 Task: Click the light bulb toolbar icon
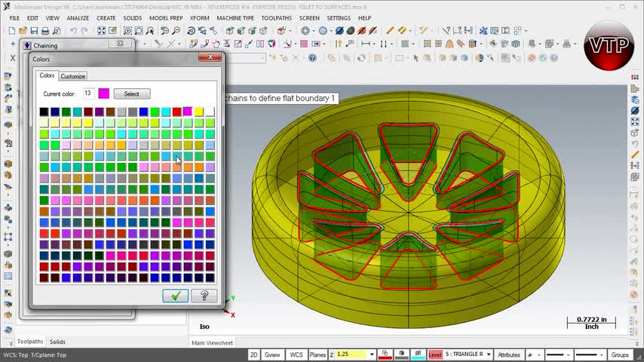pos(339,44)
